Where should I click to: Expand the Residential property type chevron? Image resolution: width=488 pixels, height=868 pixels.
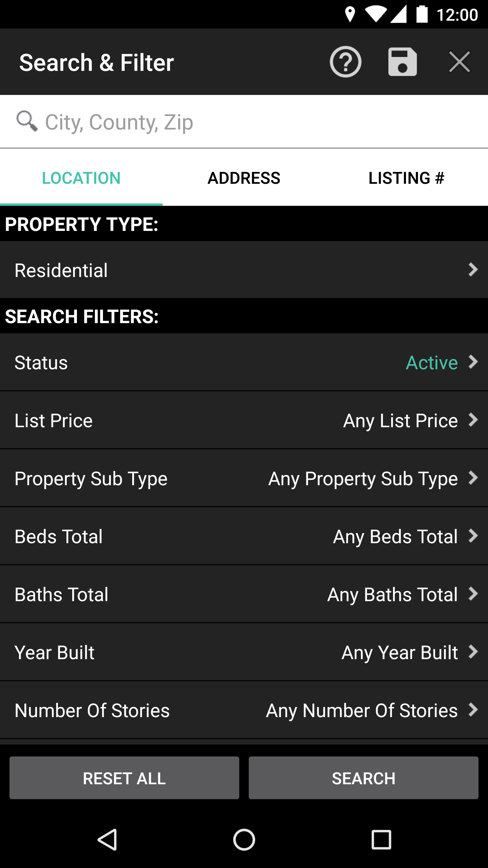(473, 270)
